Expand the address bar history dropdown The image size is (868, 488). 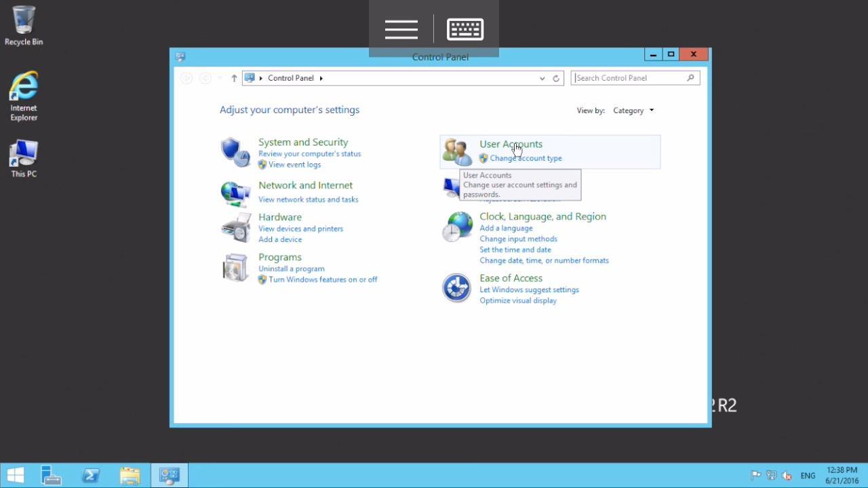tap(542, 78)
